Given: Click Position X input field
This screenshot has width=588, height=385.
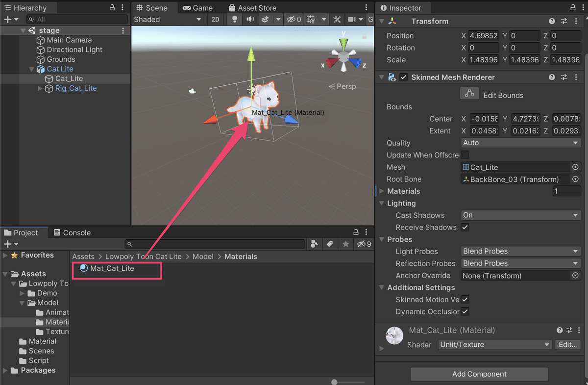Looking at the screenshot, I should [484, 36].
